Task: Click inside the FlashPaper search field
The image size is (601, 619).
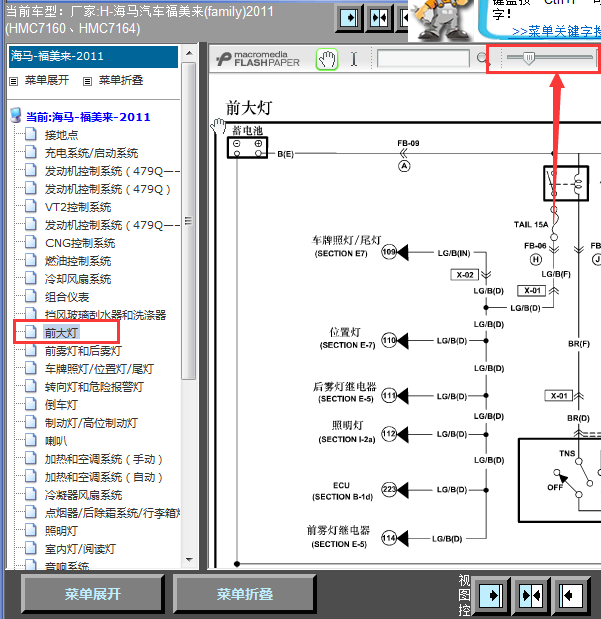Action: 423,58
